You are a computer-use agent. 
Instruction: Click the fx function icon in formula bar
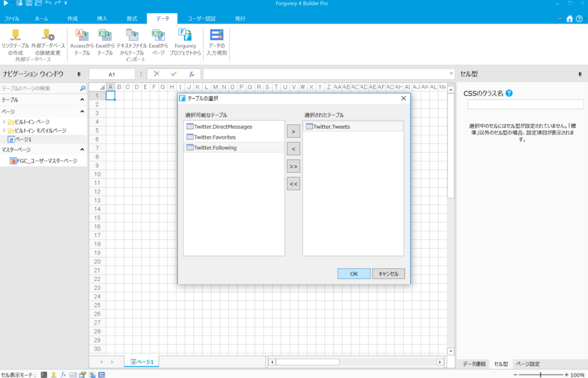192,74
